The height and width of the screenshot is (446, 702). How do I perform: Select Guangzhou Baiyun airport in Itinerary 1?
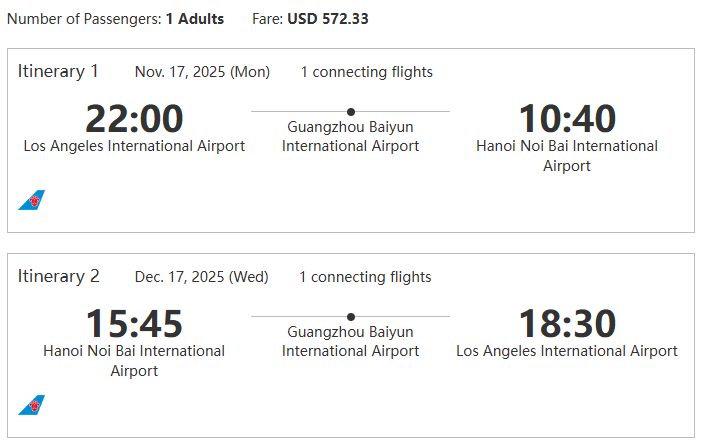tap(350, 137)
